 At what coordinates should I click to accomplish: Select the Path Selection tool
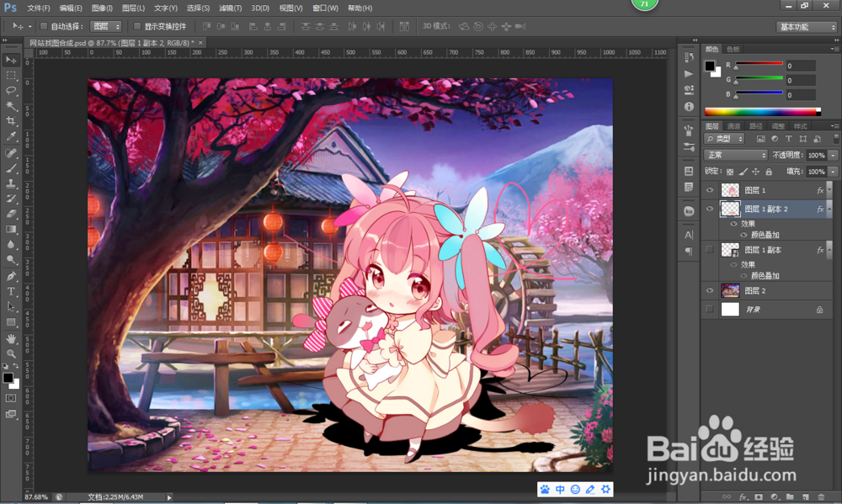[11, 306]
